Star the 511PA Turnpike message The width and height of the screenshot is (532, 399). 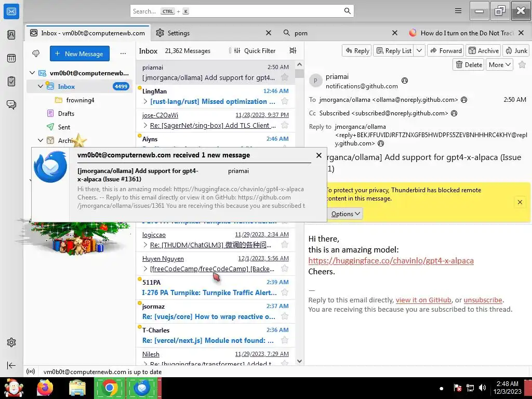coord(285,292)
